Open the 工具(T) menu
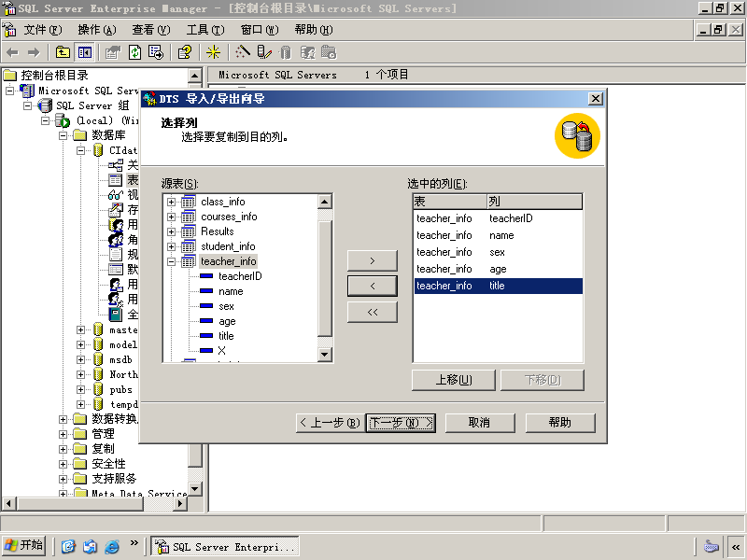The image size is (747, 560). (204, 30)
